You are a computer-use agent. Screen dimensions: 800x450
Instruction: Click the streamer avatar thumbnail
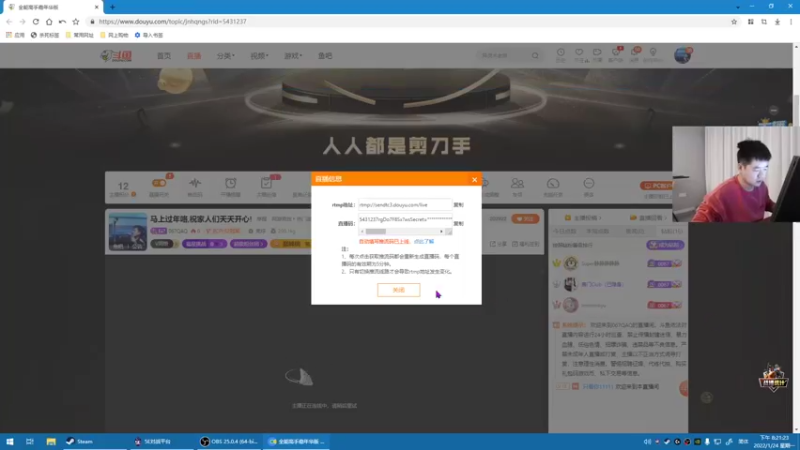tap(128, 232)
